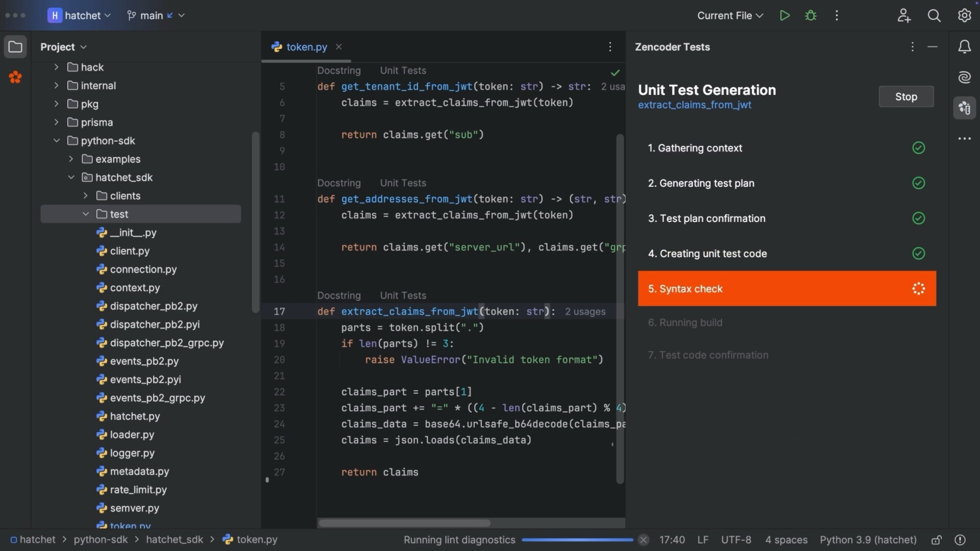This screenshot has width=980, height=551.
Task: Cancel the running lint diagnostics progress
Action: (x=643, y=540)
